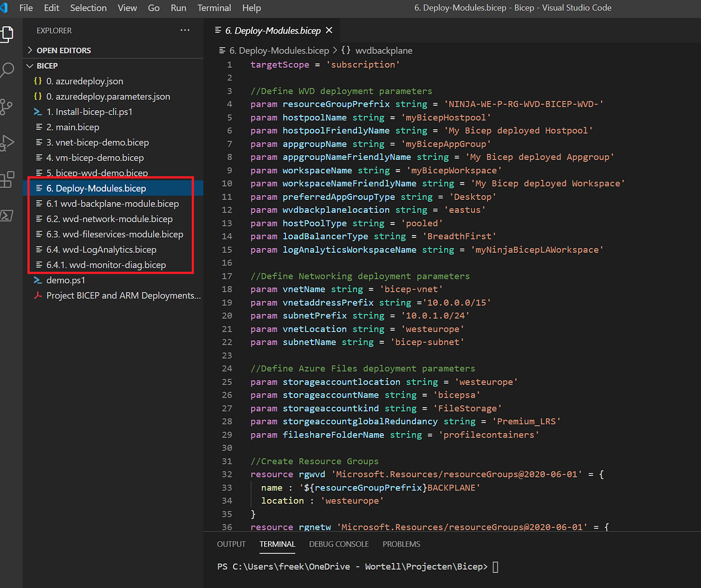Click the PowerShell icon of 1. Install-bicep-cli.ps1
This screenshot has height=588, width=701.
point(38,112)
